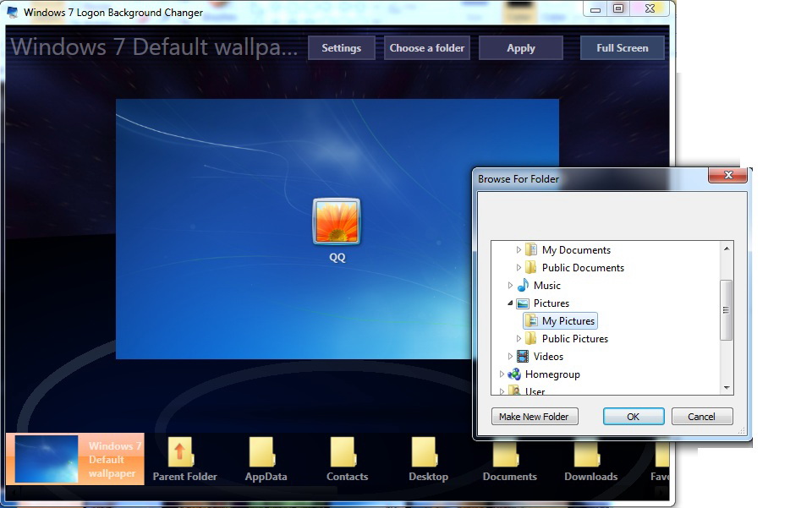Select My Pictures in the tree

[x=568, y=321]
